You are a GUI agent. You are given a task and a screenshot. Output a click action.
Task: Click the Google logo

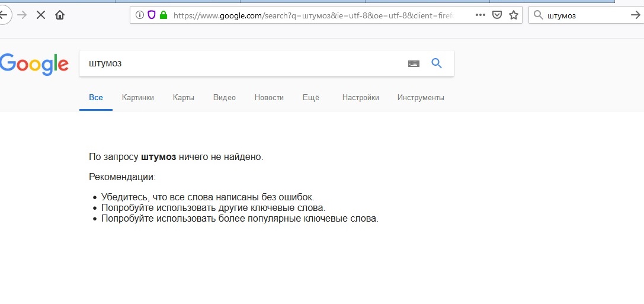34,65
